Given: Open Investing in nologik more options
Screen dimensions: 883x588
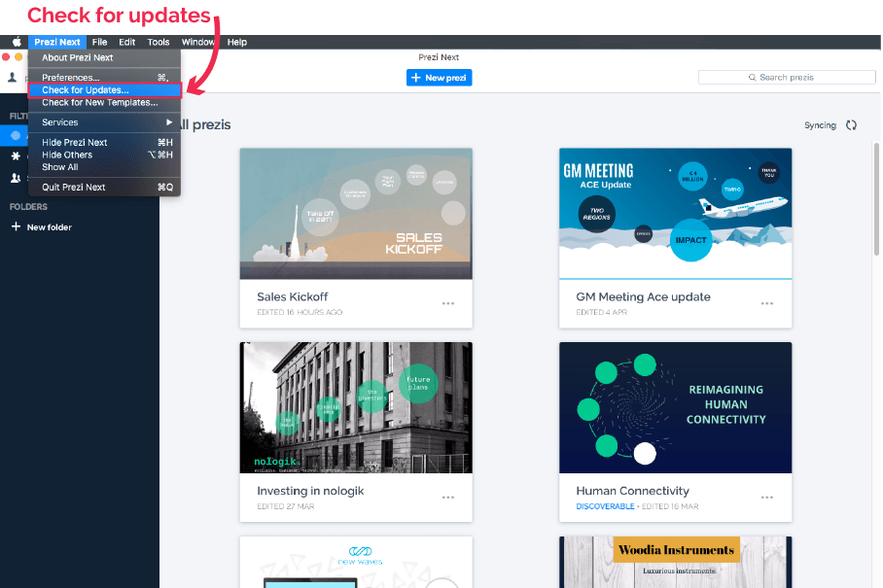Looking at the screenshot, I should click(x=447, y=498).
